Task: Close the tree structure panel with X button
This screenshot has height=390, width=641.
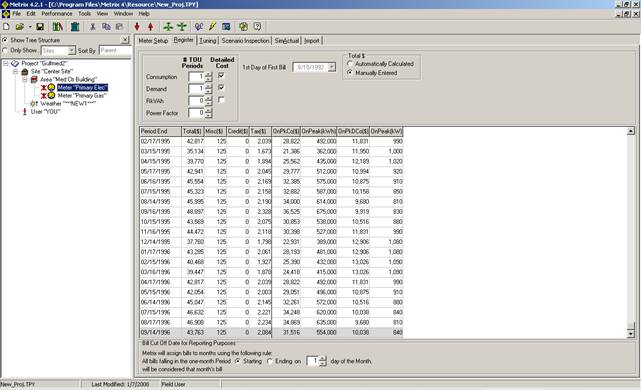Action: (125, 40)
